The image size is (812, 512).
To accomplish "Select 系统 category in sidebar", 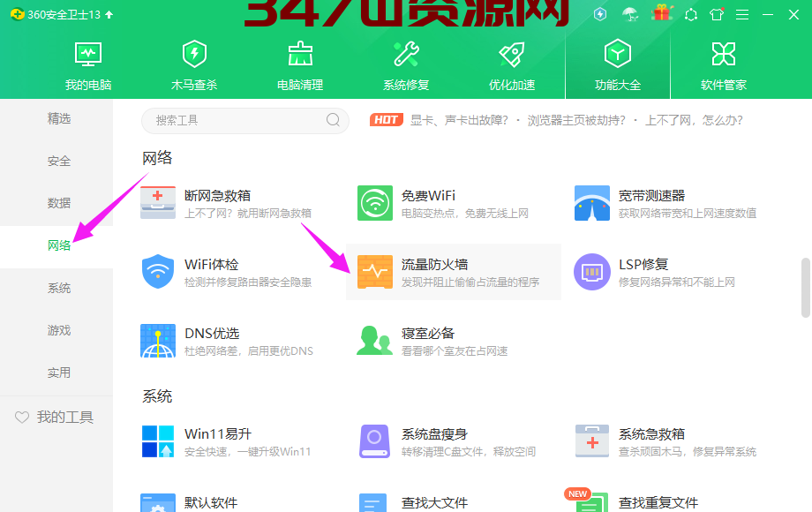I will click(59, 288).
